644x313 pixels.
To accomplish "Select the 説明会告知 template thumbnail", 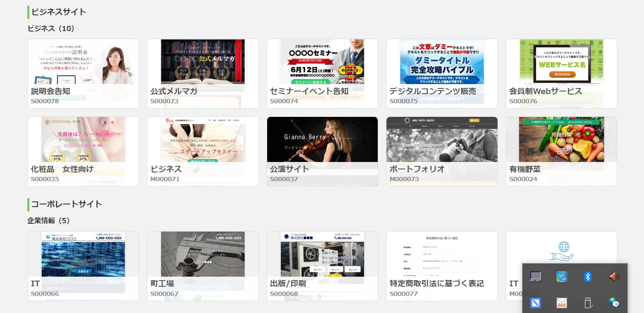I will pos(83,73).
